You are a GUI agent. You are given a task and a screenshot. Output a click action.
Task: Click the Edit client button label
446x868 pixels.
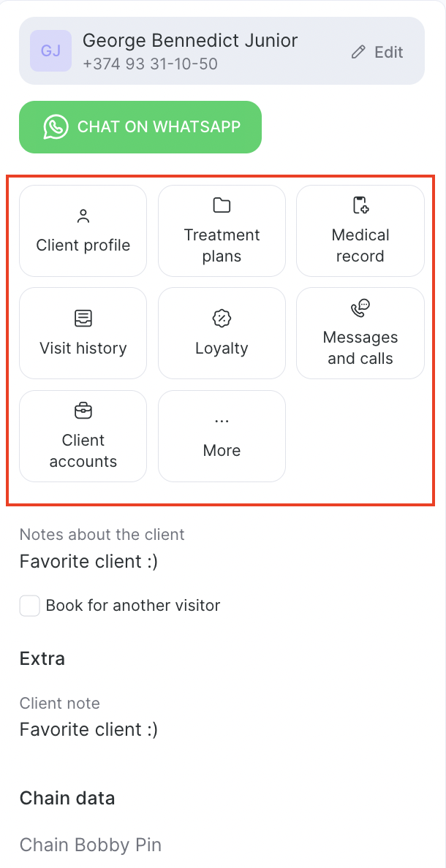pos(388,52)
